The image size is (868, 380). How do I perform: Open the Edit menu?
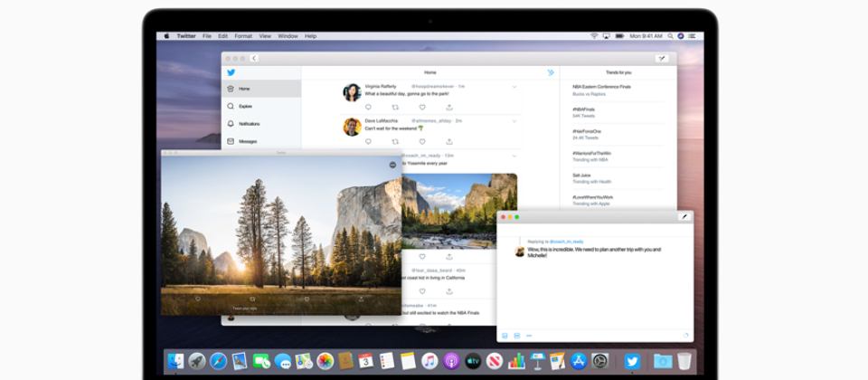tap(222, 36)
